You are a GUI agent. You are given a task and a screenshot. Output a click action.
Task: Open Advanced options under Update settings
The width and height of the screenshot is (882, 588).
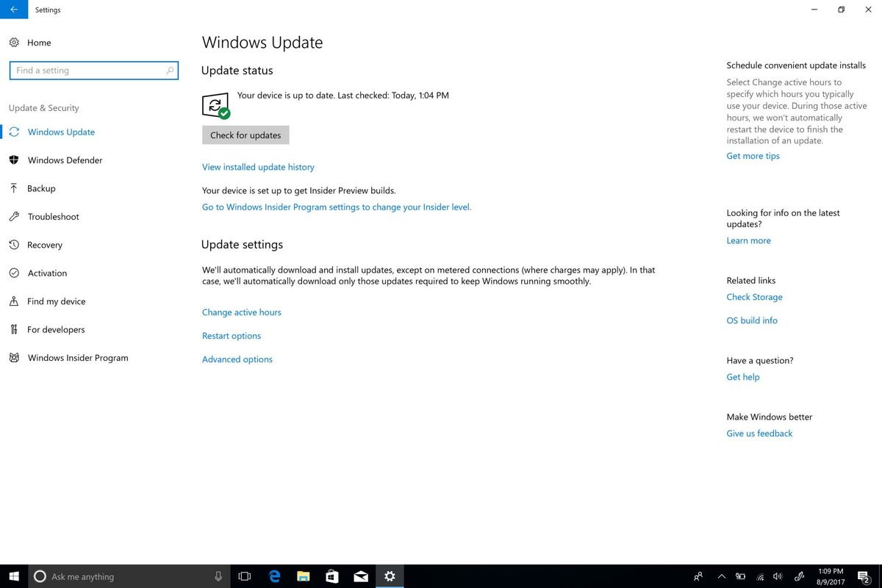click(x=237, y=359)
